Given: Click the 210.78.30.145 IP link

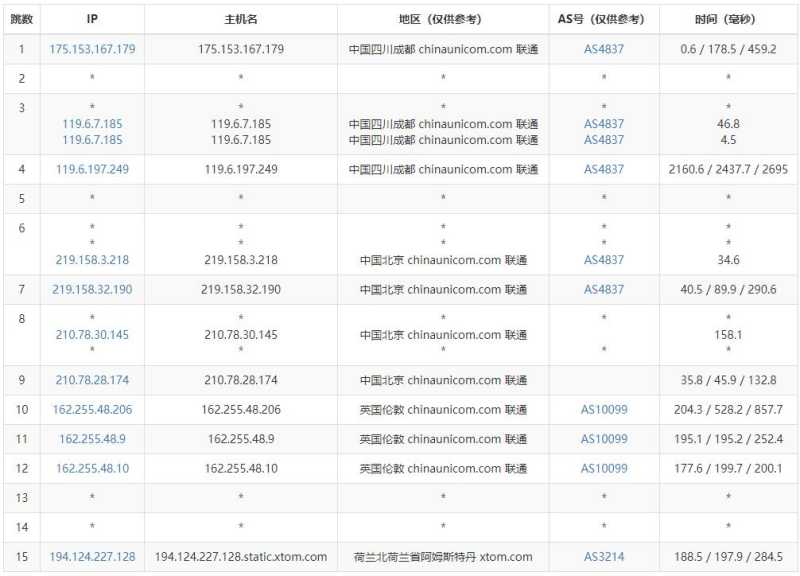Looking at the screenshot, I should [90, 334].
